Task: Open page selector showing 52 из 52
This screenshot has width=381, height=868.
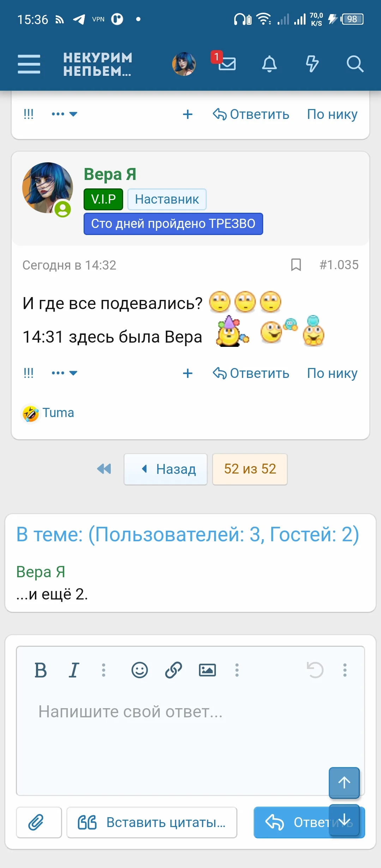Action: (249, 469)
